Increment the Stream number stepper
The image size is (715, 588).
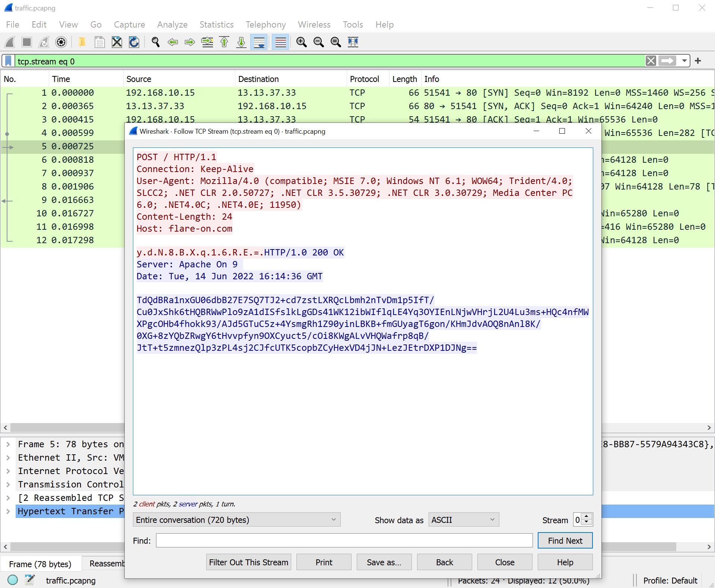coord(587,517)
